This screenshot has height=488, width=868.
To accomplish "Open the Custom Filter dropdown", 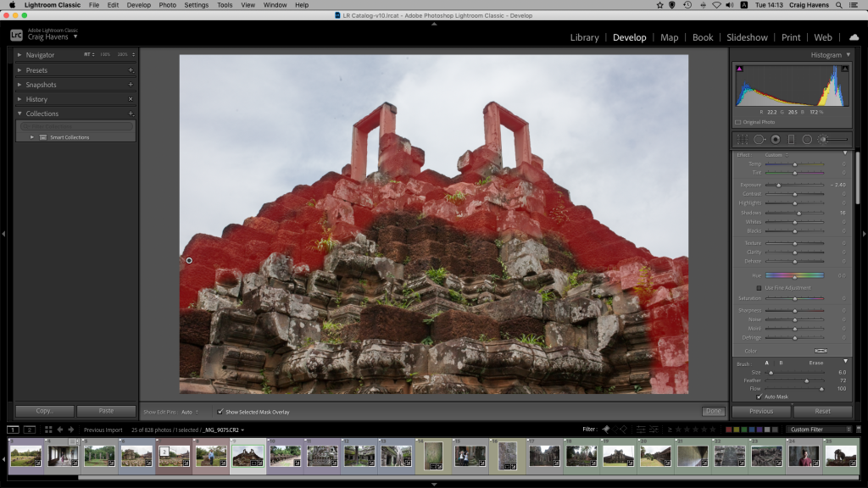I will [820, 430].
